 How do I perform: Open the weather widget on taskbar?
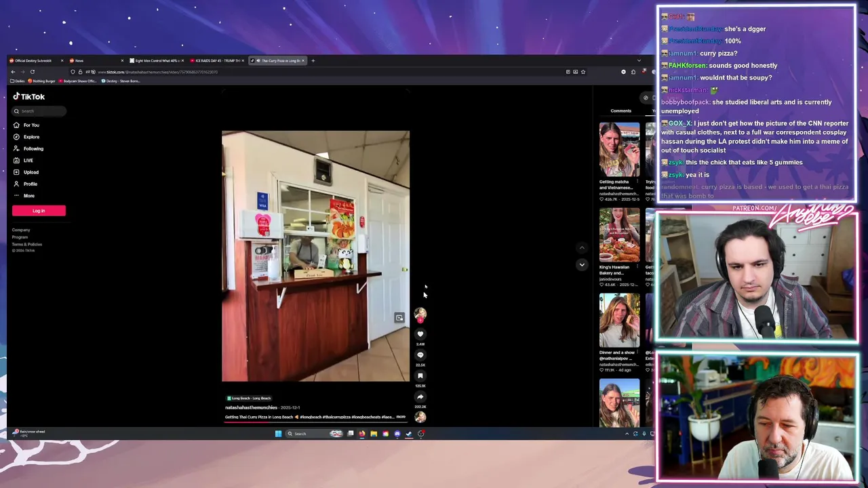coord(28,433)
